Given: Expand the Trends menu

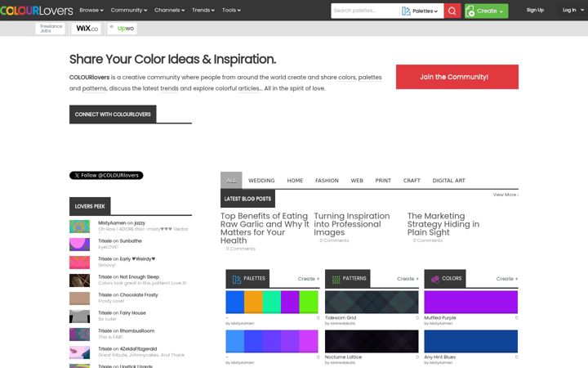Looking at the screenshot, I should 203,10.
